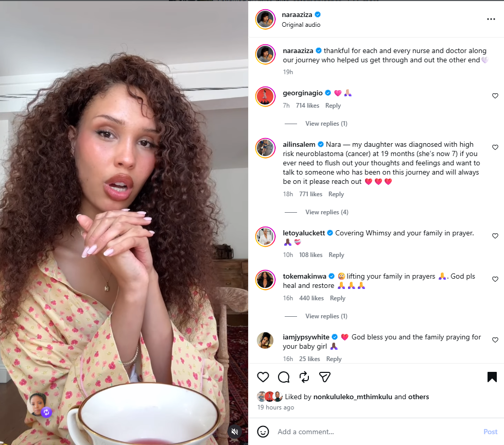
Task: Reply to letoyaluckett's comment
Action: click(336, 255)
